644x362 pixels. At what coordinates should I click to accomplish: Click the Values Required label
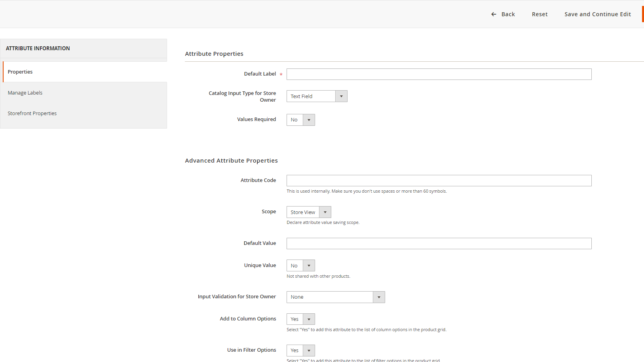[x=256, y=119]
